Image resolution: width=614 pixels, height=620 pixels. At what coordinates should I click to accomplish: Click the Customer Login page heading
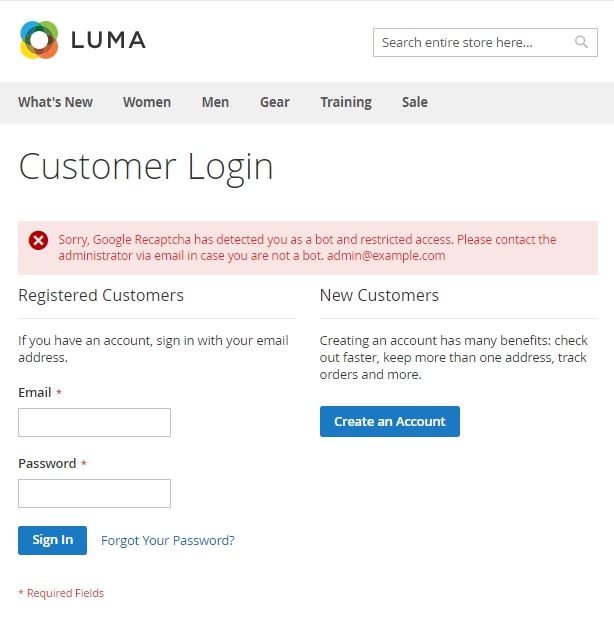146,166
